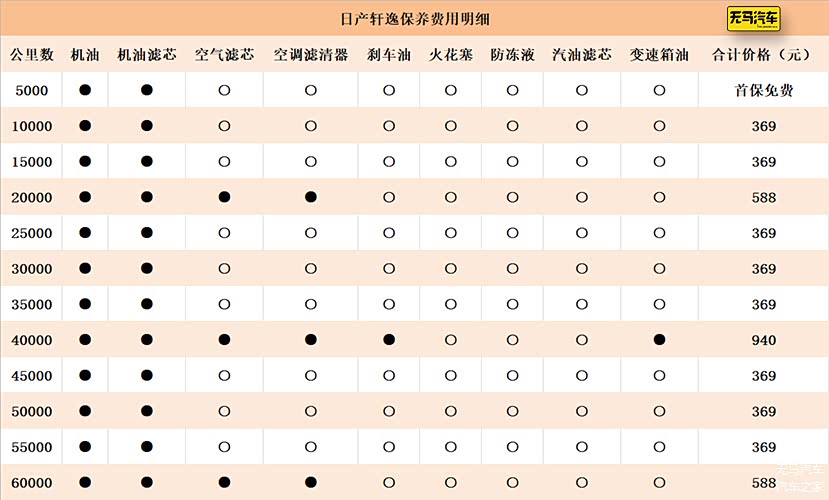Click the 588 price in the 20000 row
This screenshot has width=829, height=500.
[763, 198]
